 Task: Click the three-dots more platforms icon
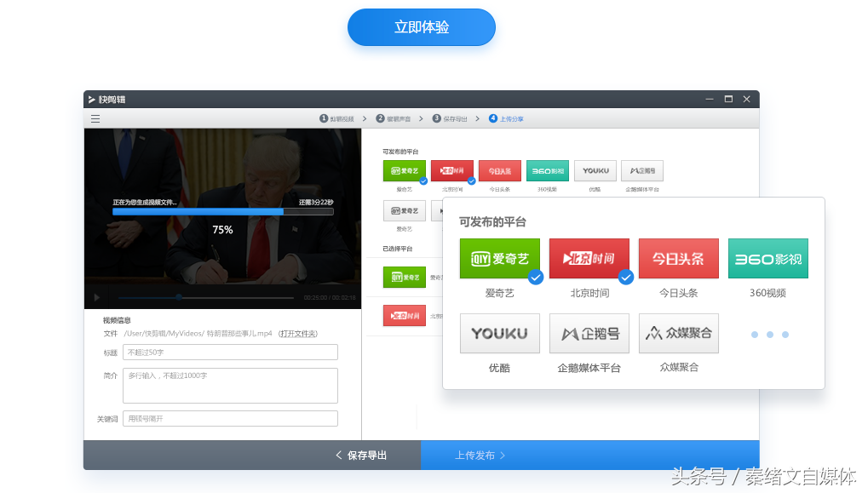[x=769, y=335]
